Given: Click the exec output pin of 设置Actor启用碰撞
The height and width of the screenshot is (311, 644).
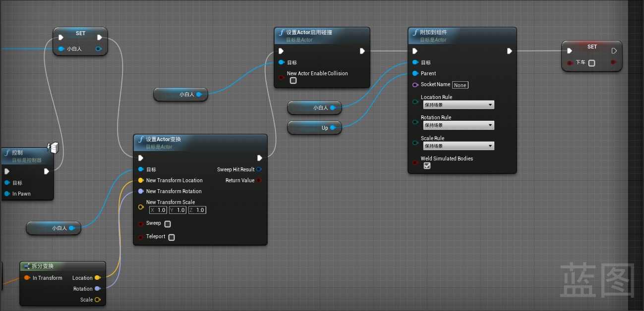Looking at the screenshot, I should [x=362, y=51].
